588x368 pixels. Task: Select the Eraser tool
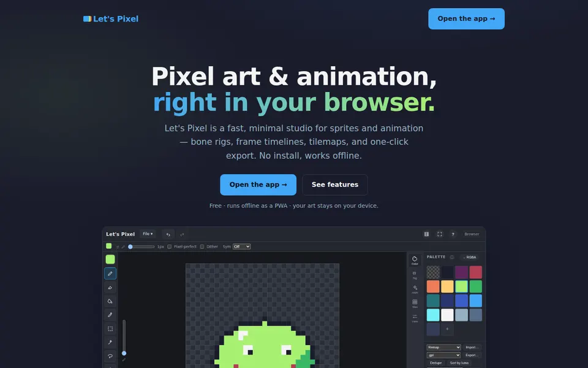pos(110,287)
